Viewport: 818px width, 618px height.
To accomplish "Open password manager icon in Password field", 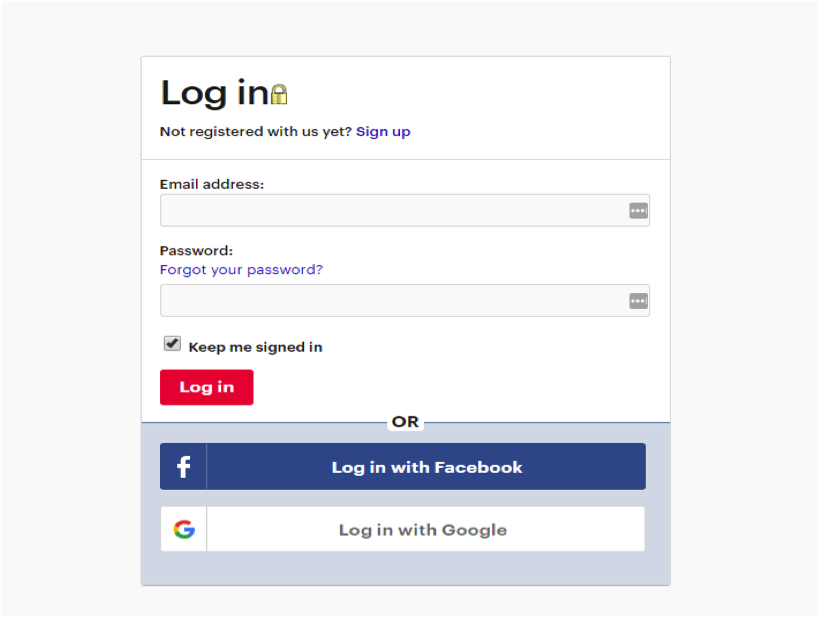I will (638, 301).
